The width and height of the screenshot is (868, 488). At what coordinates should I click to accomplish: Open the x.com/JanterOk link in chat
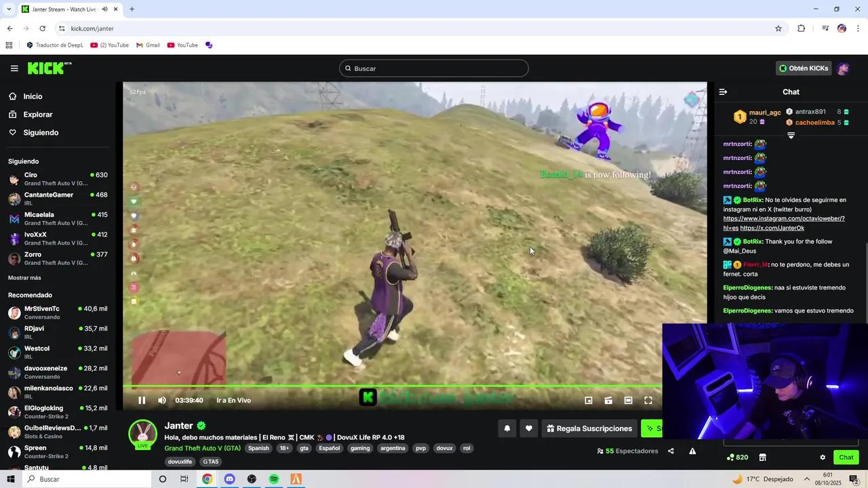pos(772,228)
